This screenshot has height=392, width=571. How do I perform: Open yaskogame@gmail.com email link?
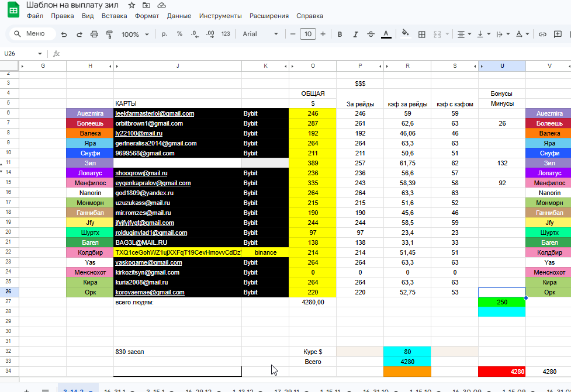pos(148,262)
